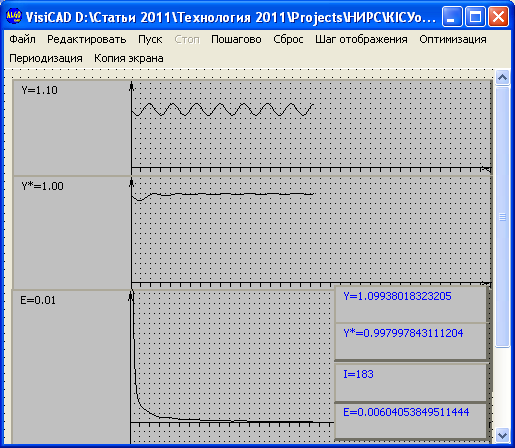The height and width of the screenshot is (448, 515).
Task: Select the E=0.01 graph label
Action: click(38, 300)
